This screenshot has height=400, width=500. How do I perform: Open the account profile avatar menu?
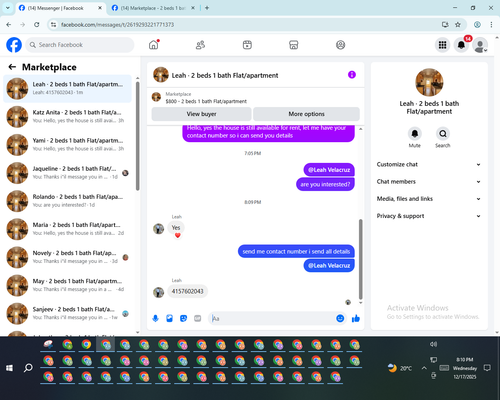(x=480, y=45)
